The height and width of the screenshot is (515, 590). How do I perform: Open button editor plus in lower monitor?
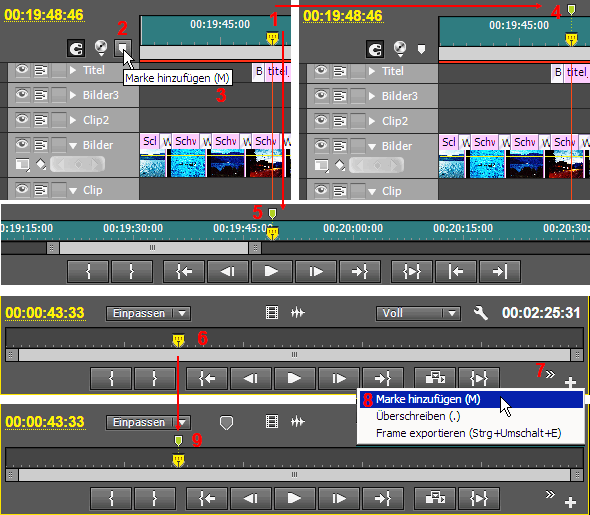(x=570, y=502)
